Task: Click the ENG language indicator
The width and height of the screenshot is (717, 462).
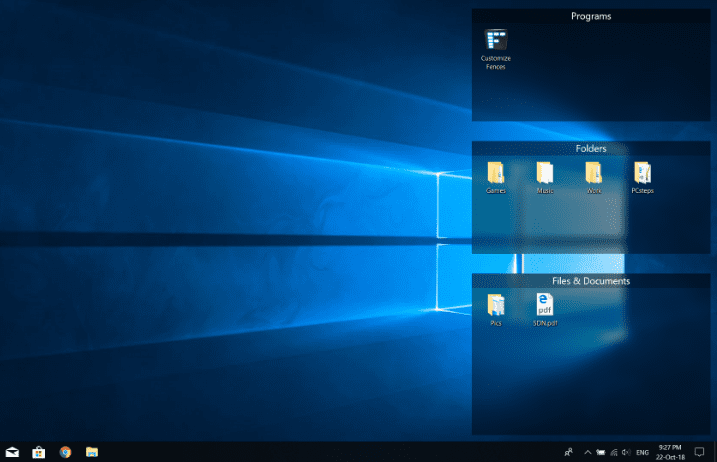Action: [x=643, y=452]
